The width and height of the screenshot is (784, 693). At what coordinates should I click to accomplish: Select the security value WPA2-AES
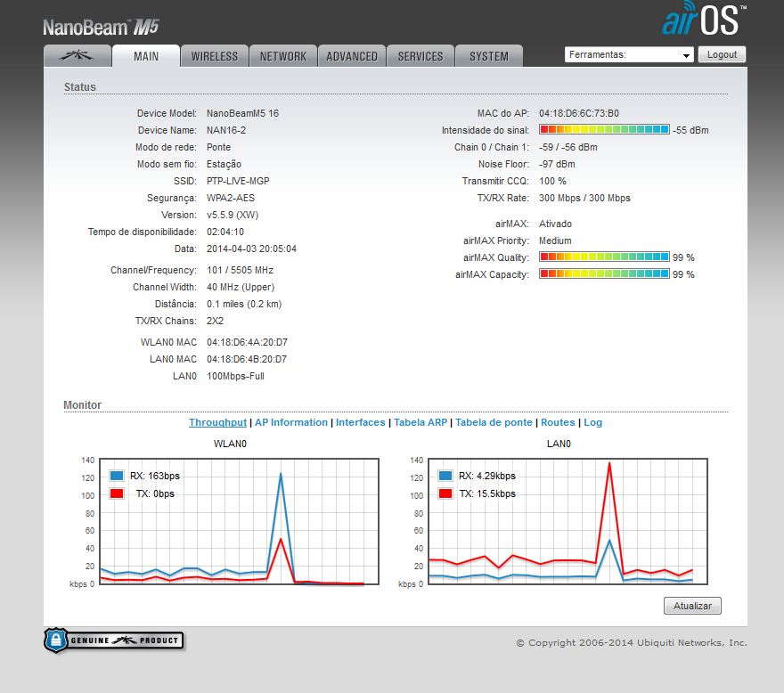tap(231, 198)
